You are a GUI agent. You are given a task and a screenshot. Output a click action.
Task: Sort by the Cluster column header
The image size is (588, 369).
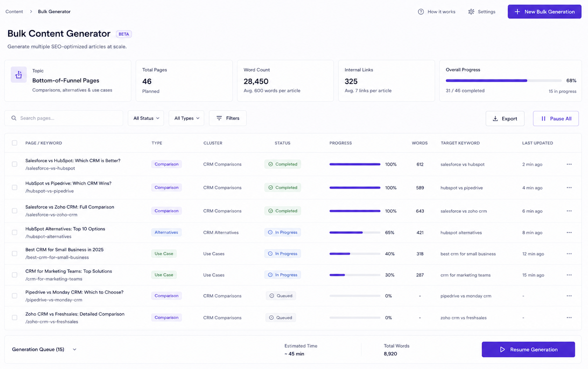click(x=213, y=143)
